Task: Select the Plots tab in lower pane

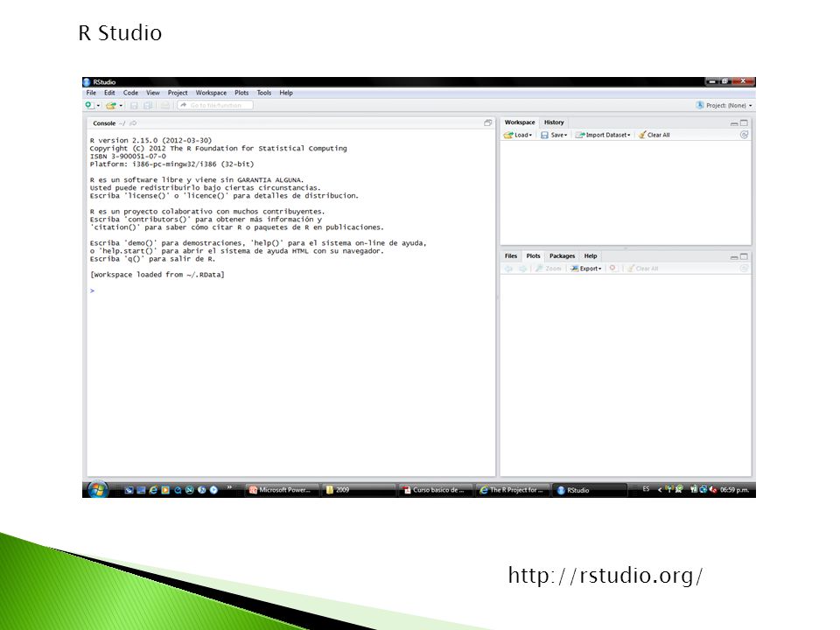Action: tap(533, 256)
